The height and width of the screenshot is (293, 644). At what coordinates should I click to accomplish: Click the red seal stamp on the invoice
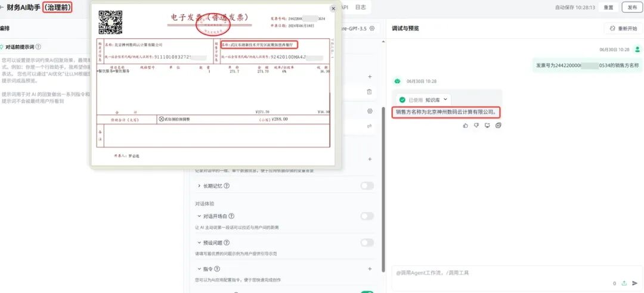click(213, 26)
